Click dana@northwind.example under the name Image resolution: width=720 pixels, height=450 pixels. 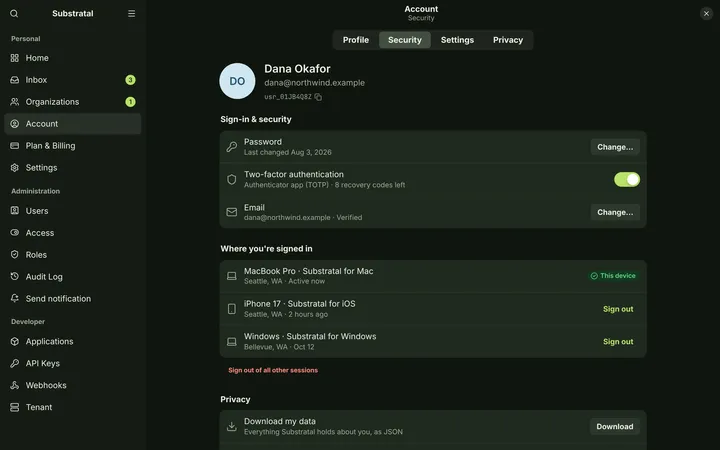pyautogui.click(x=315, y=83)
